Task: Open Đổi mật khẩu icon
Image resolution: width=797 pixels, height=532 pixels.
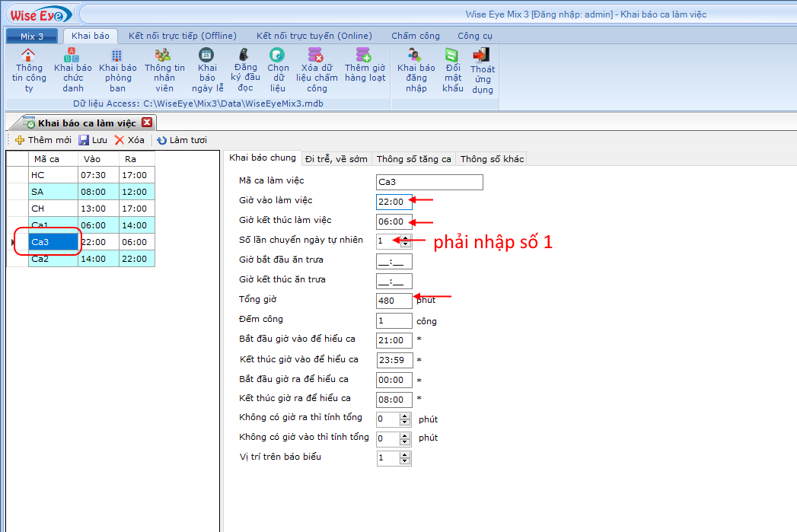Action: 452,56
